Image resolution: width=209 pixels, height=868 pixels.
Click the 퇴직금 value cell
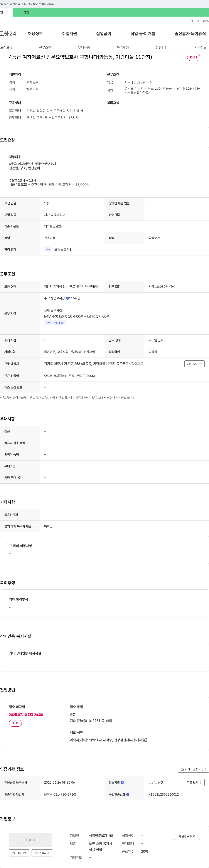[x=153, y=352]
